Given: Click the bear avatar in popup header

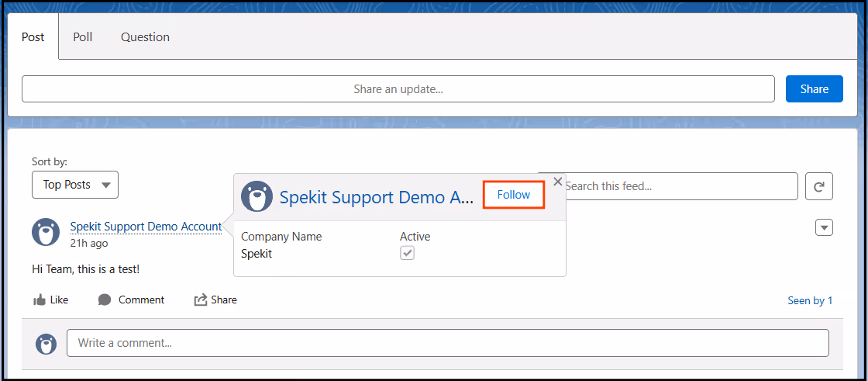Looking at the screenshot, I should click(x=257, y=196).
